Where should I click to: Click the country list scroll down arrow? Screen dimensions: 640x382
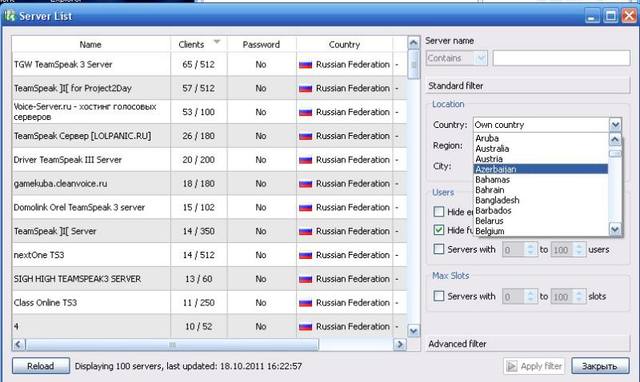615,229
